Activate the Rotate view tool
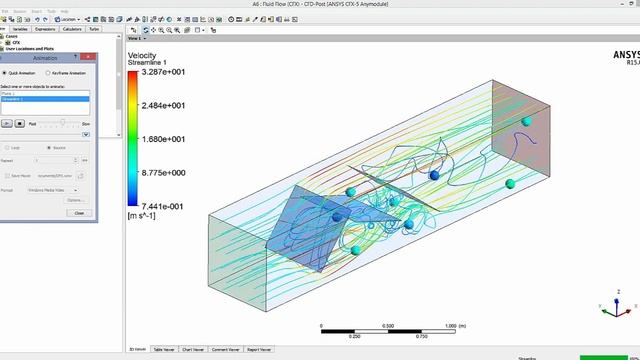The width and height of the screenshot is (640, 360). click(x=146, y=30)
